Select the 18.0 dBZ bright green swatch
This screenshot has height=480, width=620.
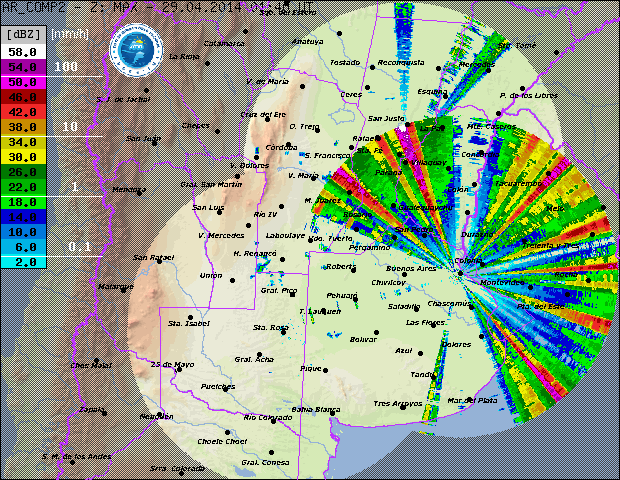(x=23, y=202)
